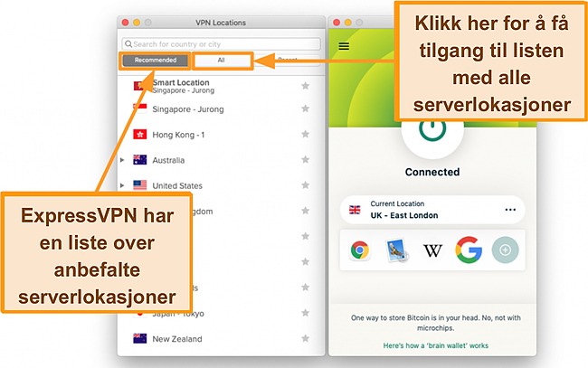Screen dimensions: 588x368
Task: Select the Australia location row
Action: 222,160
